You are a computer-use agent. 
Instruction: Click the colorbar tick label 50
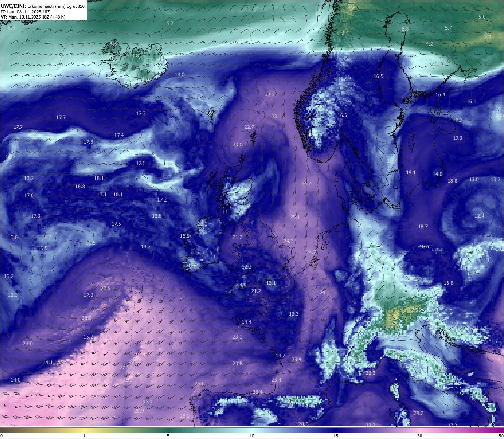tap(501, 436)
